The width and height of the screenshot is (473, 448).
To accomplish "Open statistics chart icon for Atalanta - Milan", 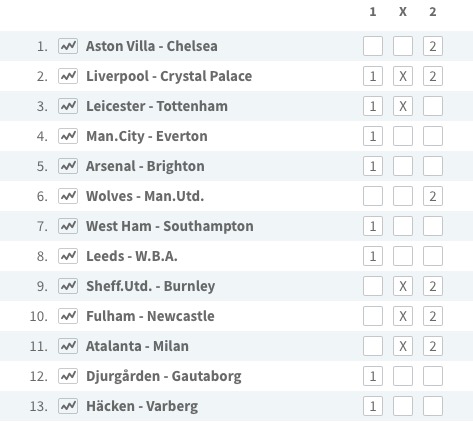I will point(68,346).
